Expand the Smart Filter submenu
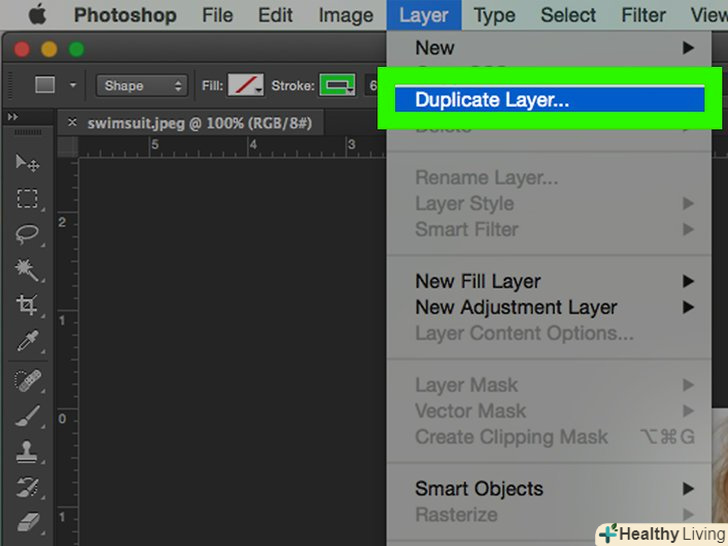Image resolution: width=728 pixels, height=546 pixels. click(x=549, y=229)
